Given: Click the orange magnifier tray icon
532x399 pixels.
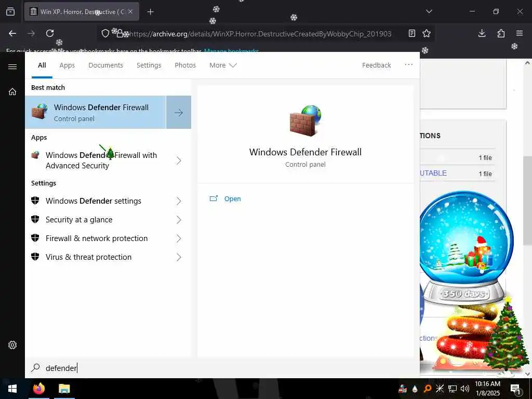Looking at the screenshot, I should click(x=428, y=389).
